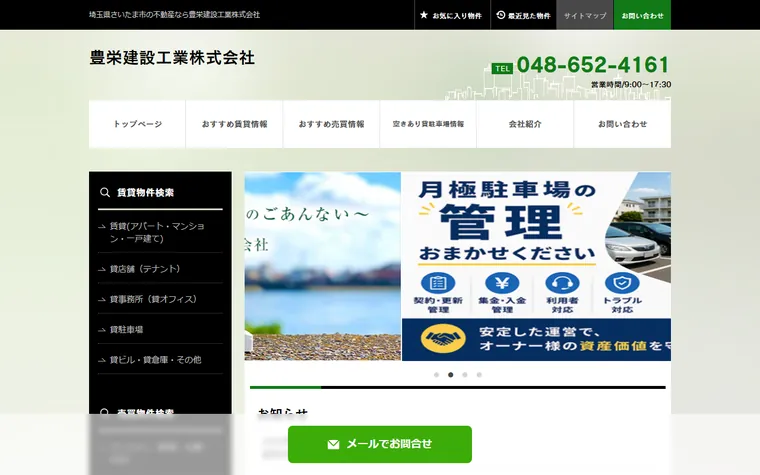This screenshot has width=760, height=475.
Task: Click the envelope icon in メールでお問合せ
Action: 333,444
